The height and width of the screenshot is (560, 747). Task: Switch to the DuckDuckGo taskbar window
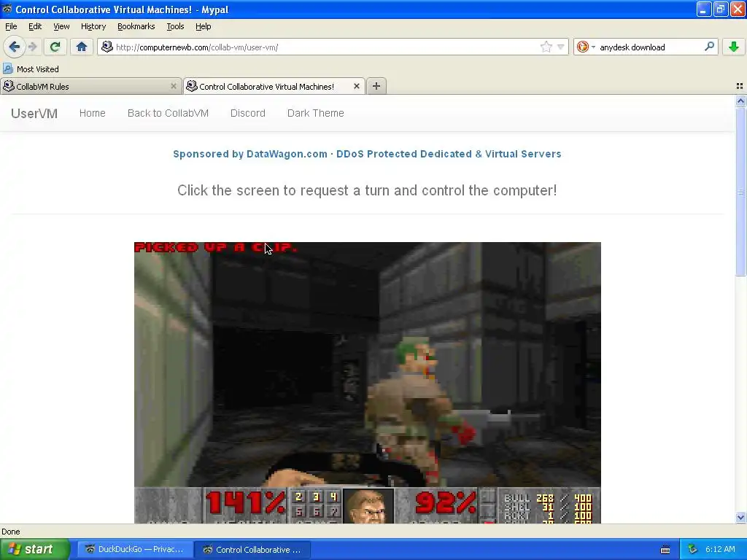coord(135,549)
